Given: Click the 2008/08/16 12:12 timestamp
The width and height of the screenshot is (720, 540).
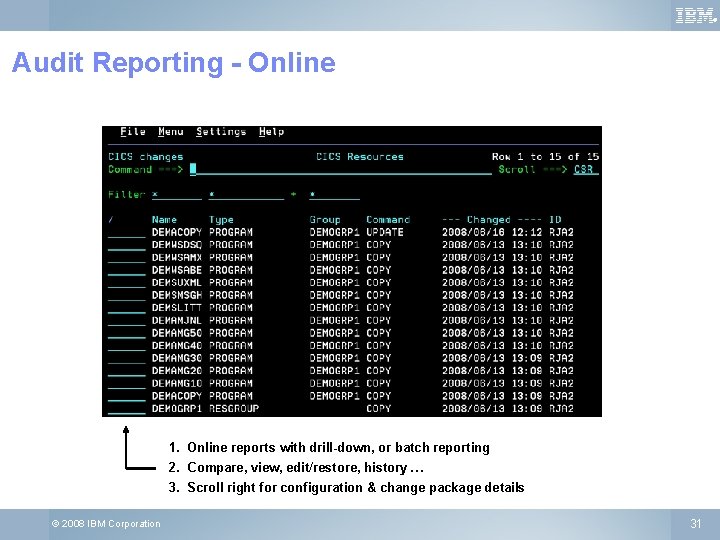Looking at the screenshot, I should pyautogui.click(x=492, y=232).
